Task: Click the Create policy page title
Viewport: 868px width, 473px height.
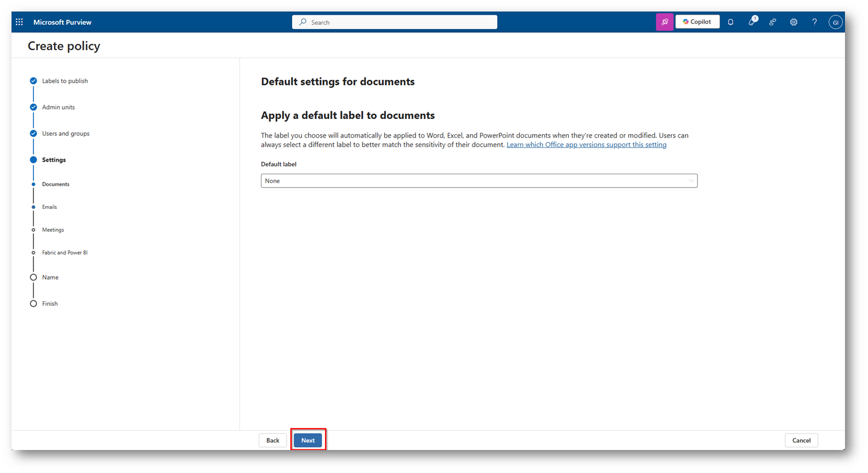Action: 64,46
